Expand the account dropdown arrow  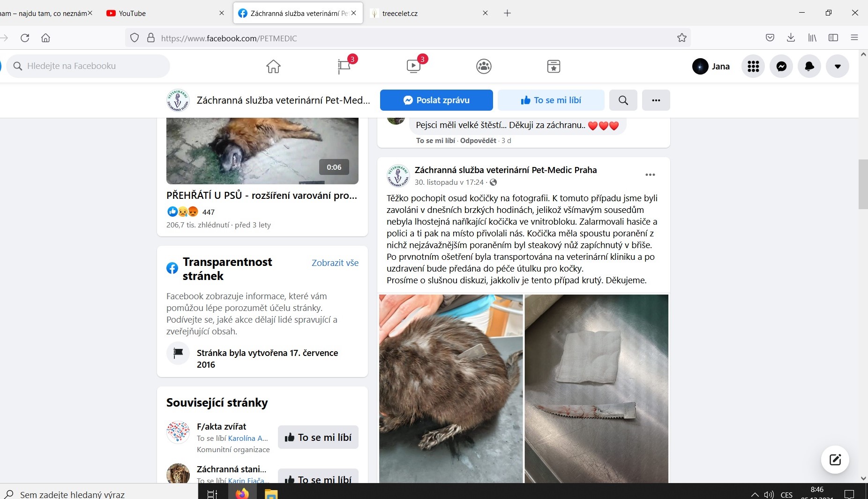click(x=838, y=67)
